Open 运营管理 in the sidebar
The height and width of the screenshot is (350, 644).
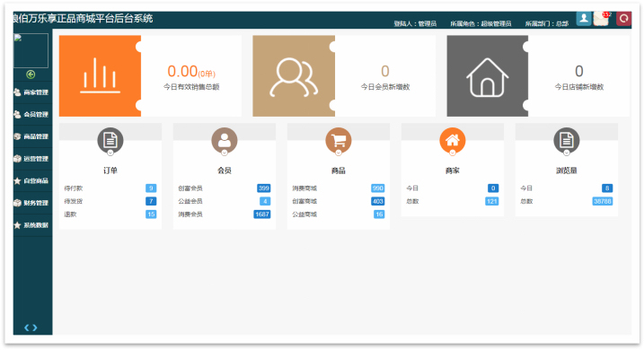point(32,159)
